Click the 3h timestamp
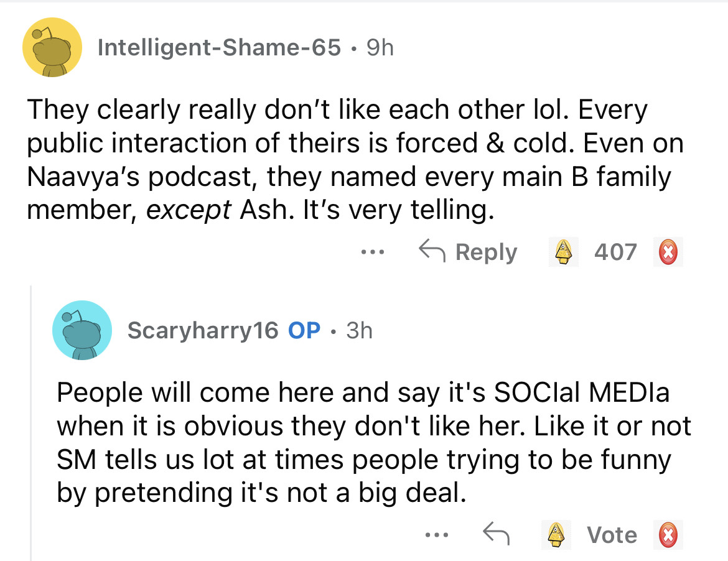Viewport: 728px width, 561px height. 359,330
